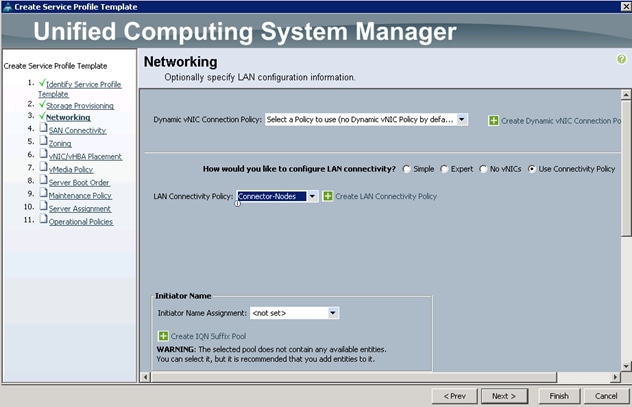Click the green plus icon beside Create IQN Suffix Pool
The height and width of the screenshot is (407, 632).
pyautogui.click(x=163, y=336)
